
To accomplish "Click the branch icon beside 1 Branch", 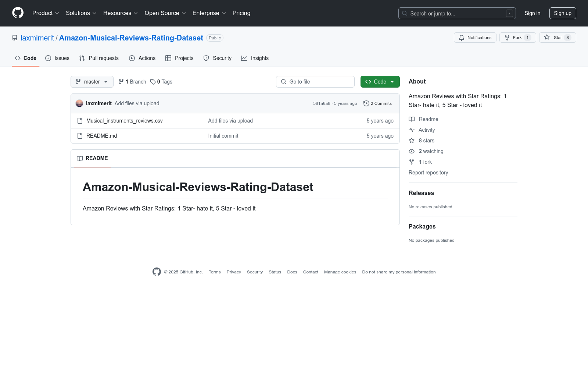I will click(121, 82).
